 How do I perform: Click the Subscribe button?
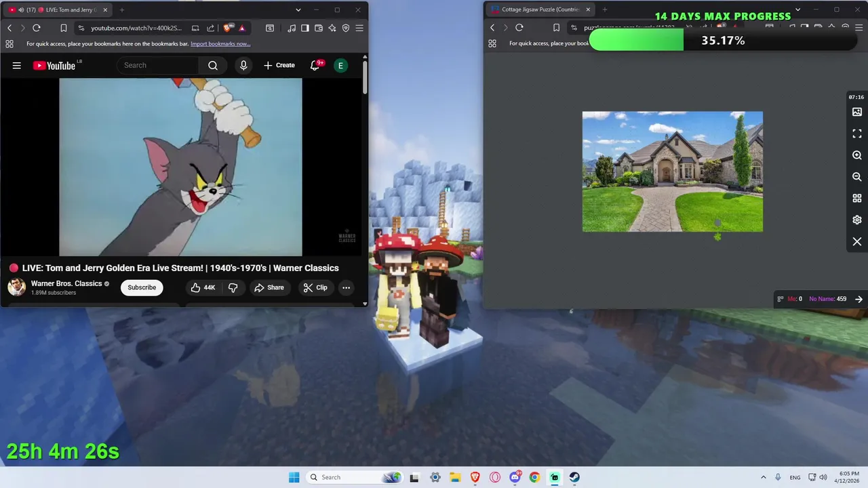[x=142, y=287]
